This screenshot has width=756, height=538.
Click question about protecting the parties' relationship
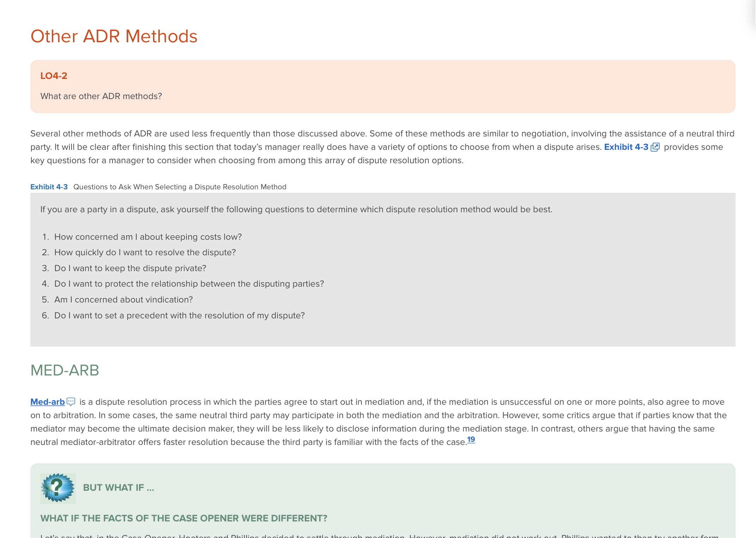[x=189, y=284]
